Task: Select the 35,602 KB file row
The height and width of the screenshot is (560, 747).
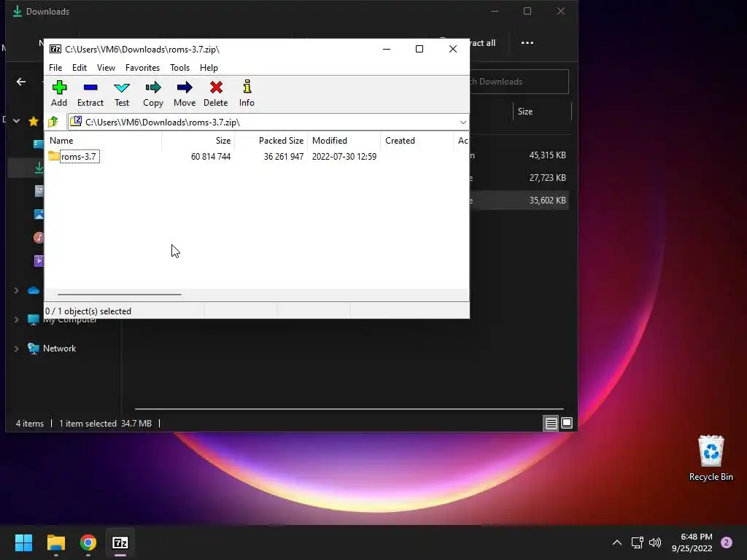Action: point(519,201)
